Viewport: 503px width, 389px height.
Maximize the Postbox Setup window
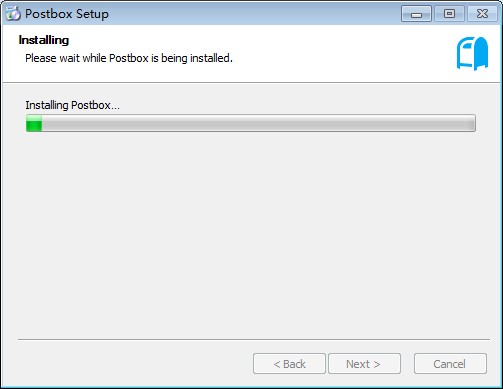[449, 14]
